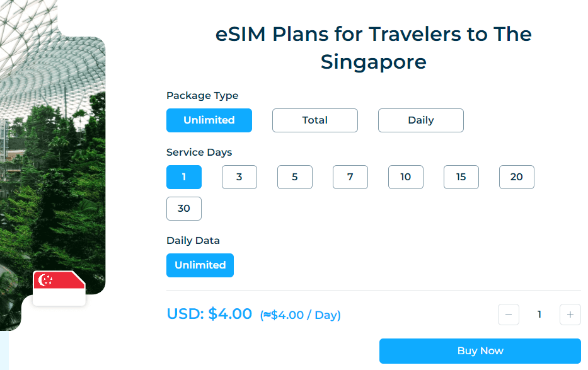Viewport: 588px width, 370px height.
Task: Select the Unlimited package type
Action: [209, 120]
